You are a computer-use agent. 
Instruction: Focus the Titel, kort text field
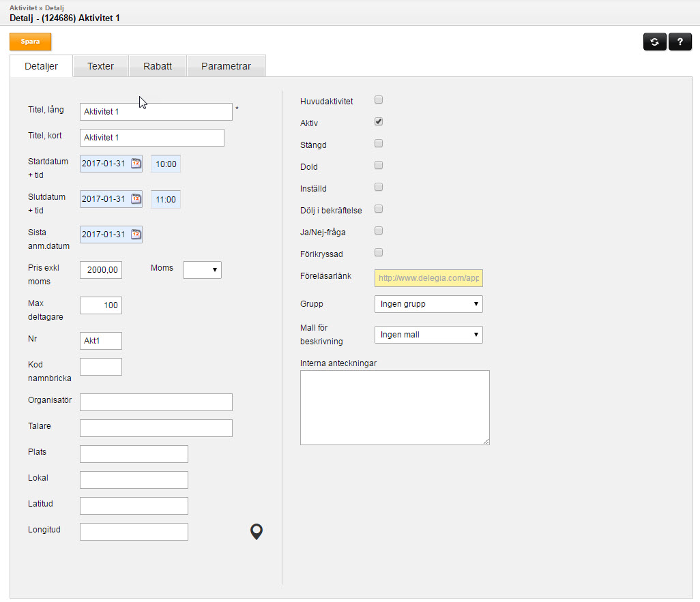[152, 138]
